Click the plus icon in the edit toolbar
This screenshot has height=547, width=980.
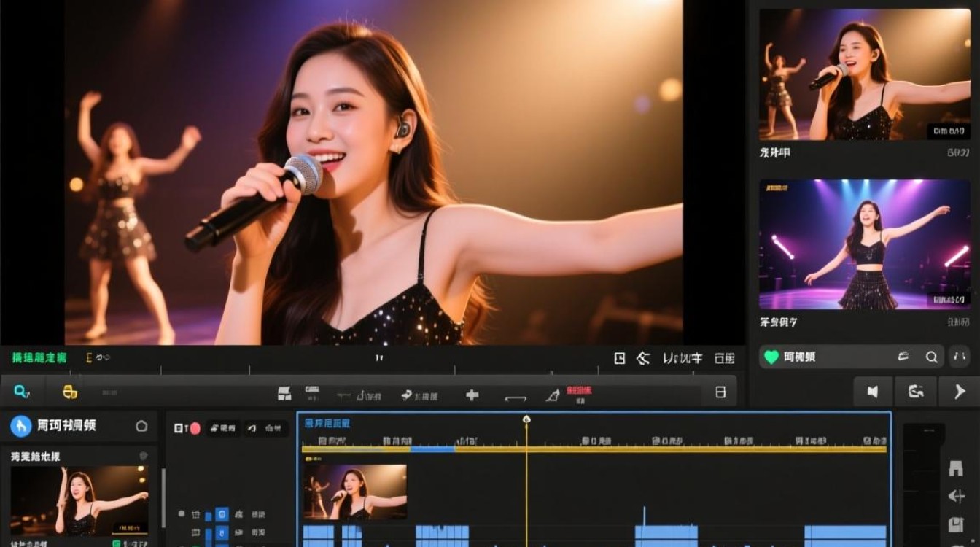coord(472,395)
